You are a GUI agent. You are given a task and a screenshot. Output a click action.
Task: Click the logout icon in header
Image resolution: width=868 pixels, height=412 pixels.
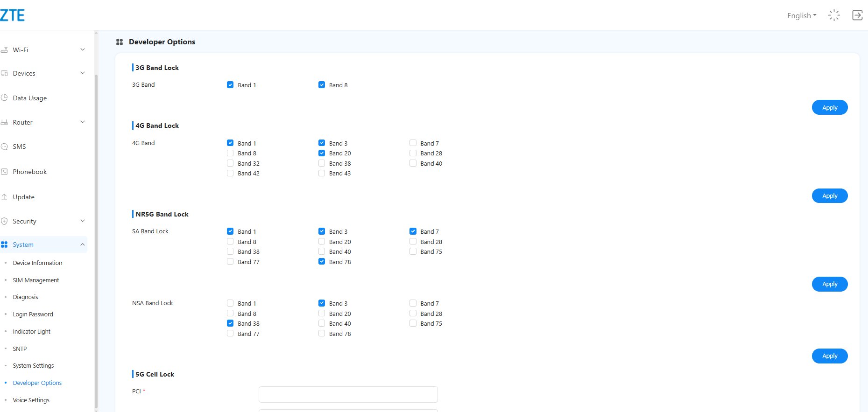click(857, 15)
